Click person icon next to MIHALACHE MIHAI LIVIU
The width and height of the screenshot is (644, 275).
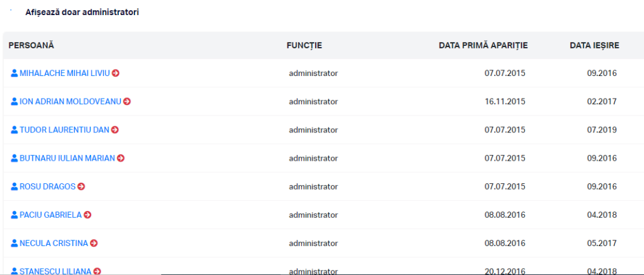(x=14, y=73)
